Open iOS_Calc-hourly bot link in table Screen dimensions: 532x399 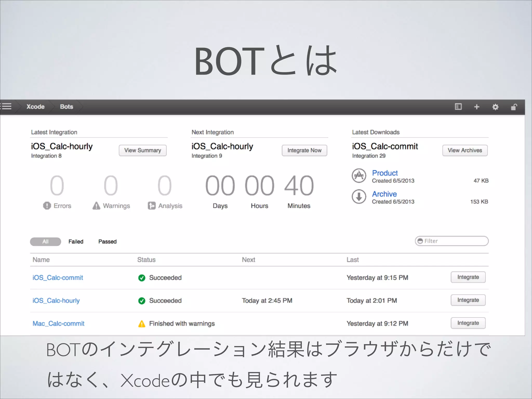click(x=56, y=301)
